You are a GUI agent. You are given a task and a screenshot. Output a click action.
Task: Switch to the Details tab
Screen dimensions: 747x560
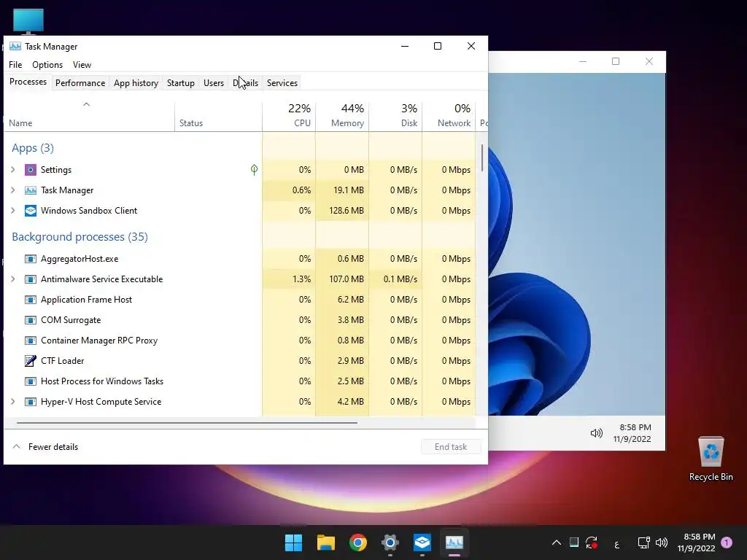pos(245,83)
